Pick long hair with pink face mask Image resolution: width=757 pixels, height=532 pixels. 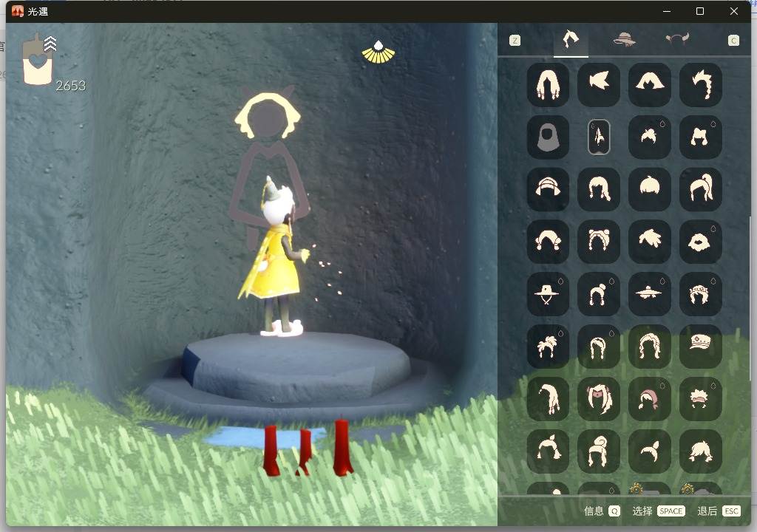tap(599, 399)
